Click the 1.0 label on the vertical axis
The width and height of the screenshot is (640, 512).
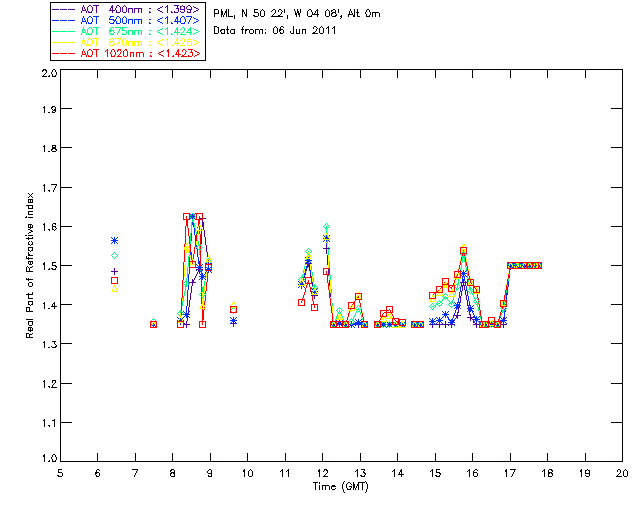(49, 459)
